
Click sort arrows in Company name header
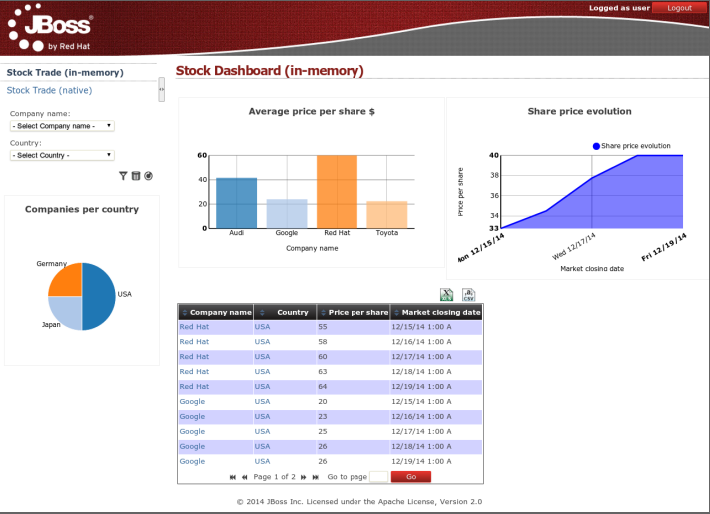click(185, 312)
